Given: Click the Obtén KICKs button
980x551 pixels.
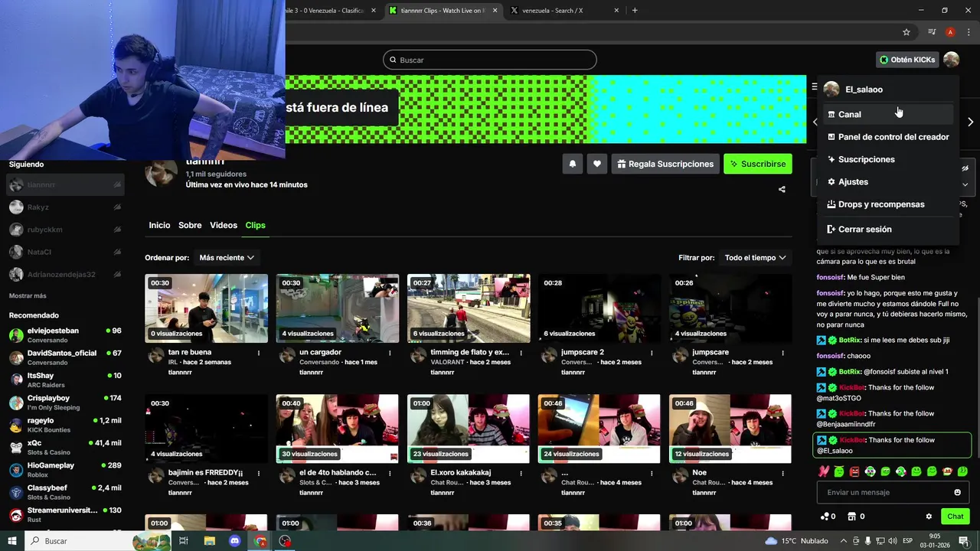Looking at the screenshot, I should (907, 60).
